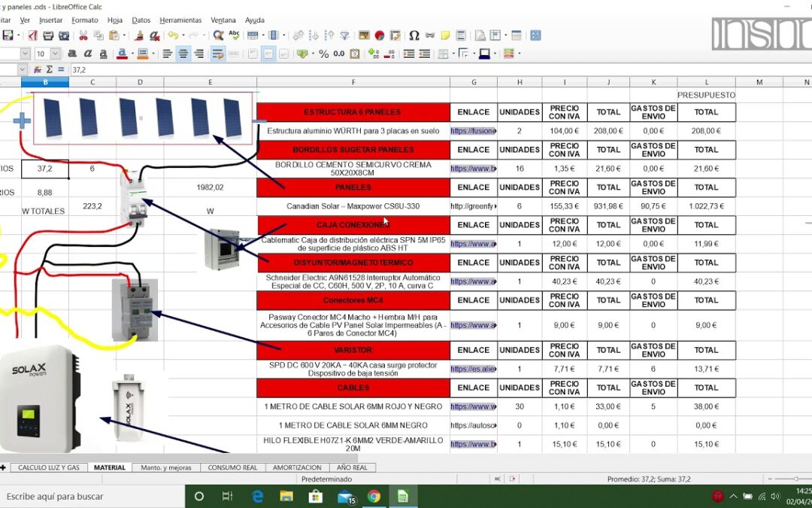Expand the font size dropdown
812x508 pixels.
pyautogui.click(x=56, y=53)
